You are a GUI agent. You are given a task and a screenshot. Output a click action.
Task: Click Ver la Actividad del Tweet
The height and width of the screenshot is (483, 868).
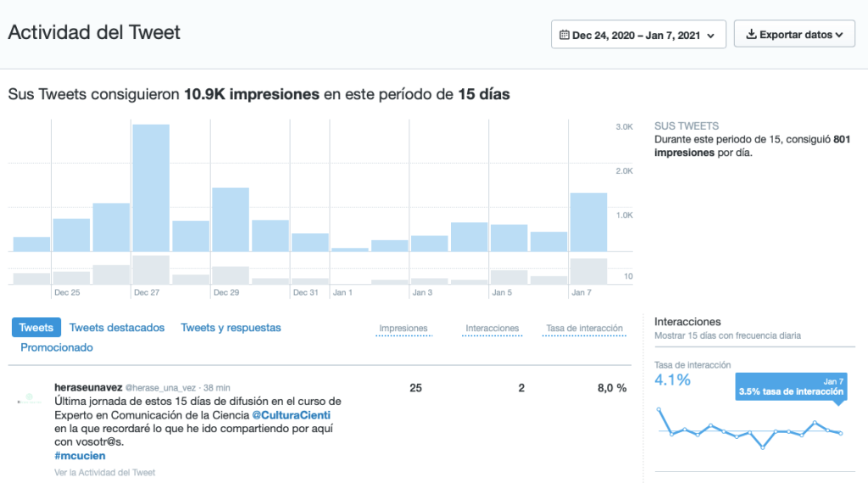click(x=104, y=472)
